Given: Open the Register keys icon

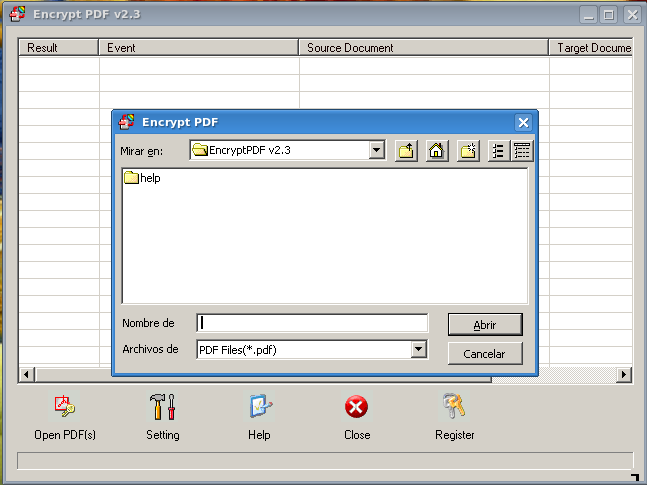Looking at the screenshot, I should click(x=454, y=406).
